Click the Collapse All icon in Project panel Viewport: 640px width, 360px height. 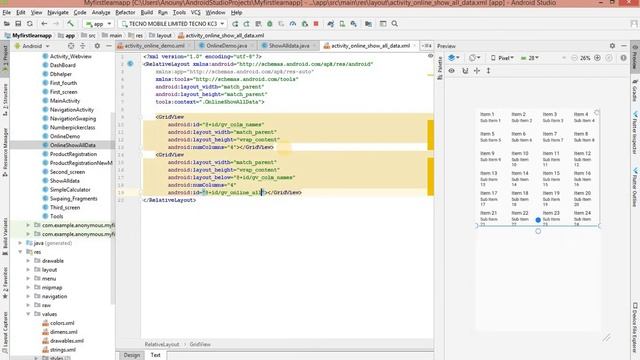click(x=83, y=46)
